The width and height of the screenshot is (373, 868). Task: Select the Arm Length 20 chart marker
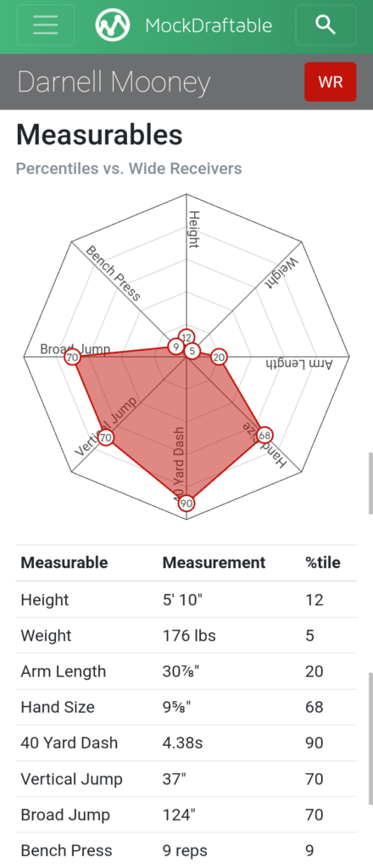[220, 358]
